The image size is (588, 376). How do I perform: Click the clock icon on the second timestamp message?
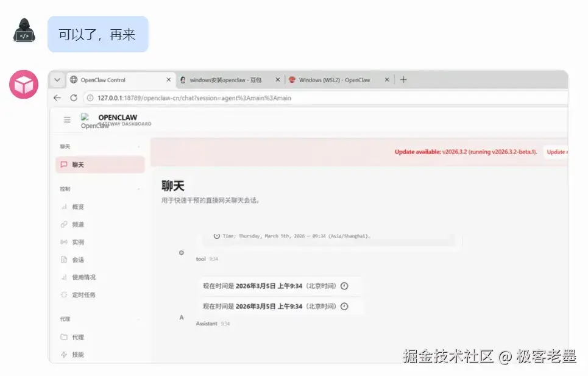point(346,307)
